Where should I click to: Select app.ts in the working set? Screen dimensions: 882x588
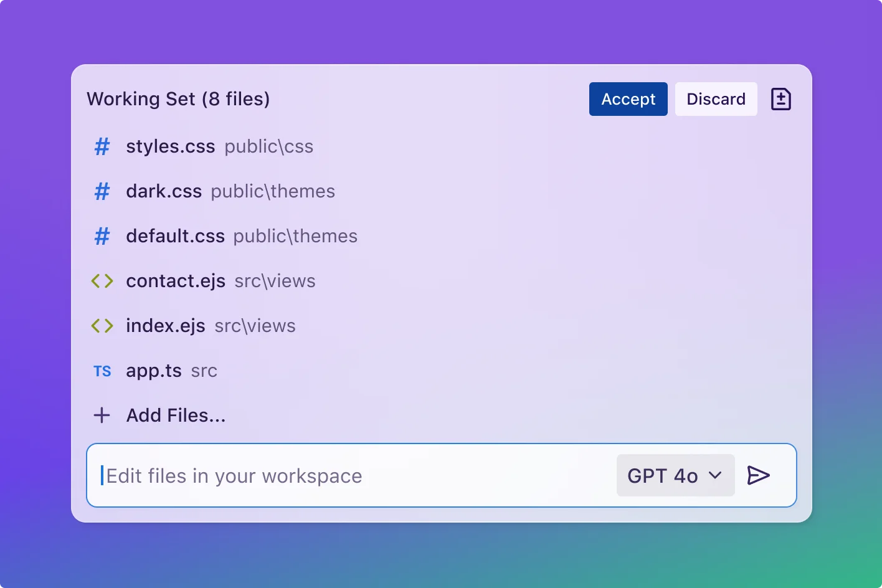pos(154,371)
